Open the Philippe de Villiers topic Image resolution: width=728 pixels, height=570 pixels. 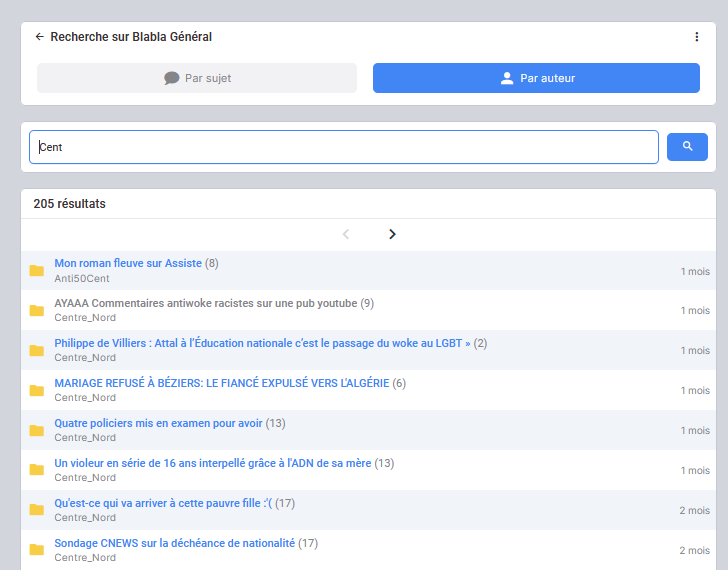coord(262,343)
